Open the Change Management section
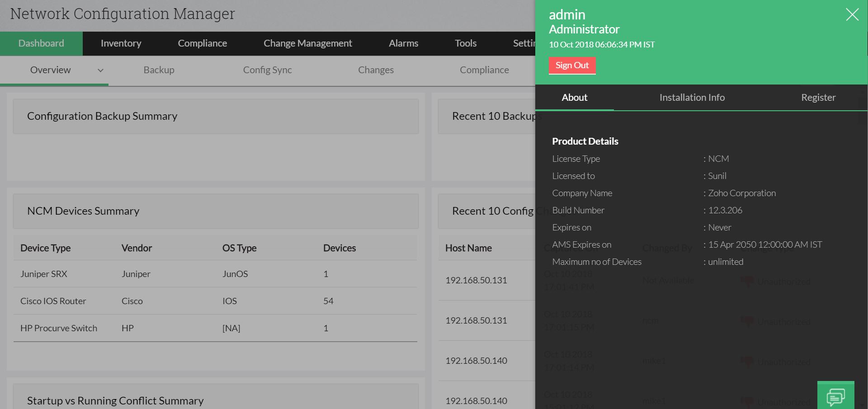868x409 pixels. 307,43
